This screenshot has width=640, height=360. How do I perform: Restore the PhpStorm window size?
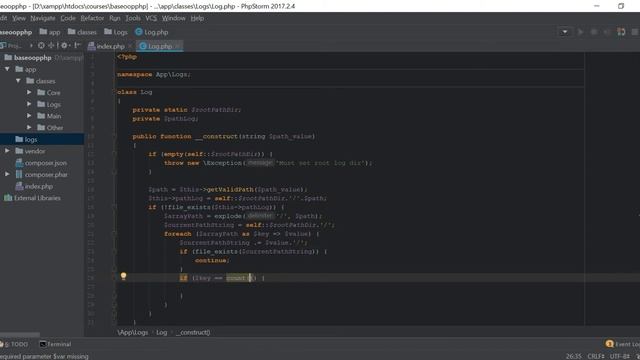[x=621, y=6]
